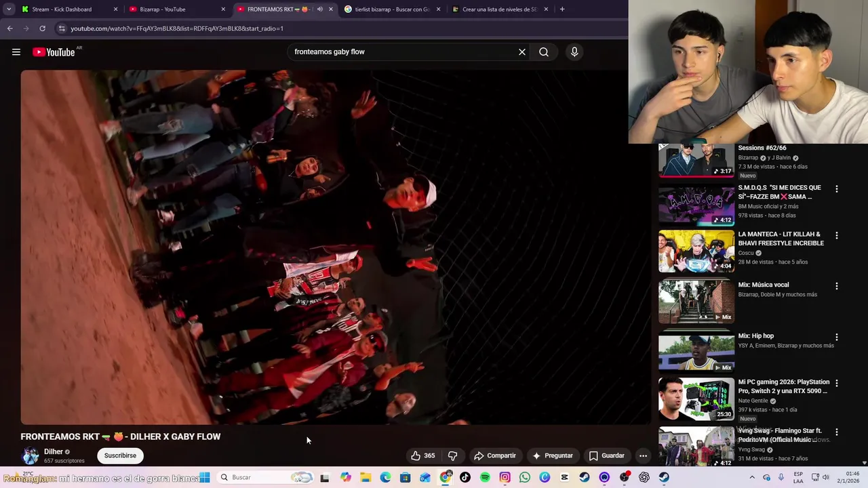Close the Bizarrap - YouTube tab
The width and height of the screenshot is (868, 488).
point(223,9)
